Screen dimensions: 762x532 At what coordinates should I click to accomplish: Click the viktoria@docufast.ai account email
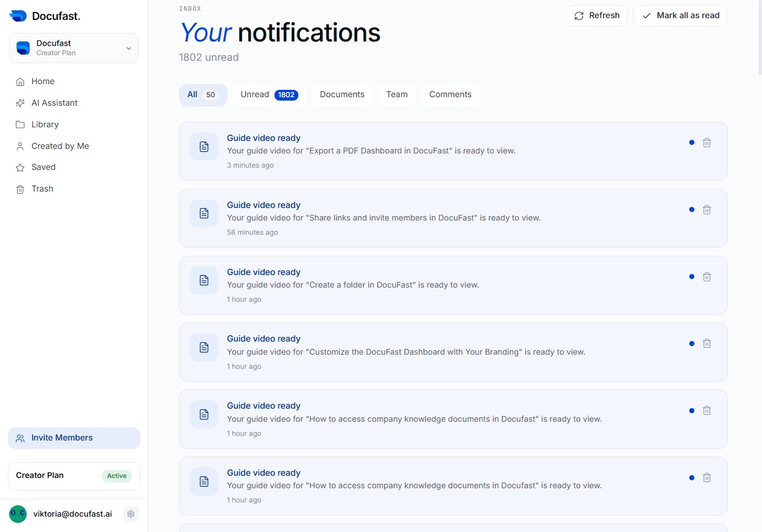73,514
